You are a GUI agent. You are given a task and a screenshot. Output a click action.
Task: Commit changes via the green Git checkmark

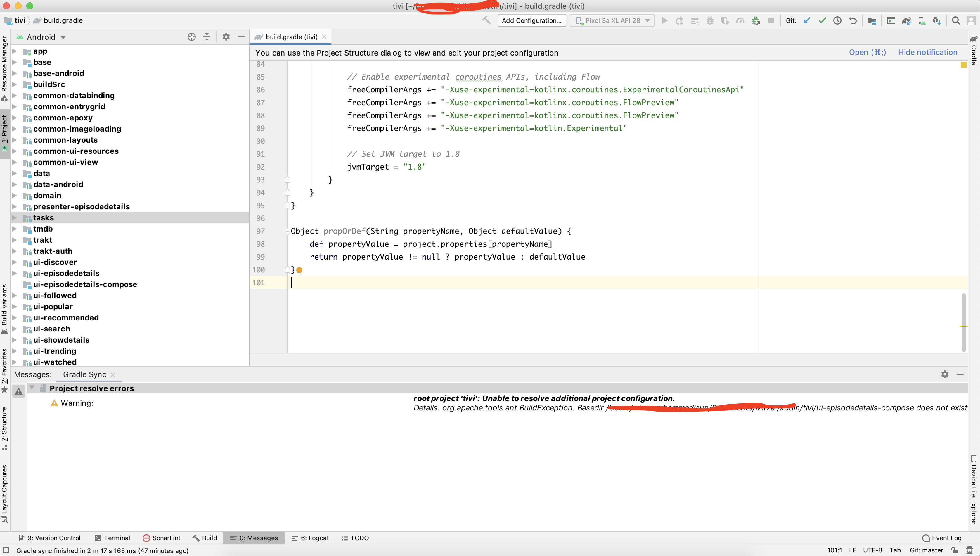tap(822, 20)
